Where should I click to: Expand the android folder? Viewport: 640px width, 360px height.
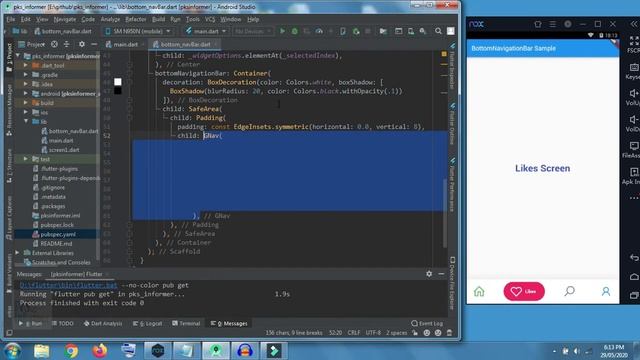[26, 93]
